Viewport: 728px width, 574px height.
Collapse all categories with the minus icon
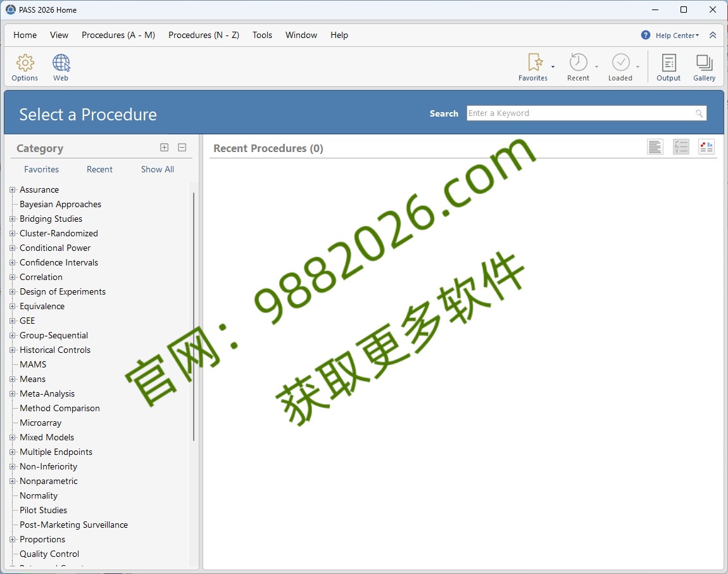click(182, 147)
